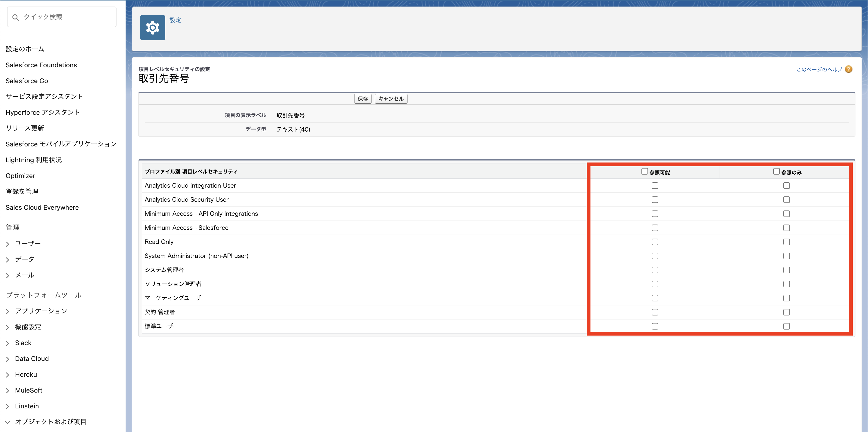The width and height of the screenshot is (868, 432).
Task: Click the quick search magnifier icon
Action: pyautogui.click(x=16, y=17)
